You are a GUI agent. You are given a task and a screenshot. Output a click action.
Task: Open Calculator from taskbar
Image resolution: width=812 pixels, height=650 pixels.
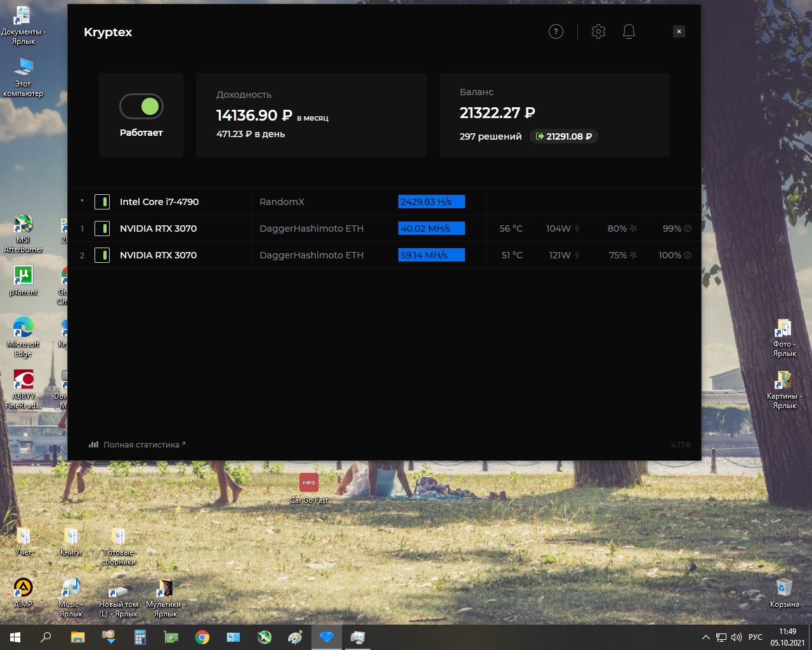(x=140, y=637)
